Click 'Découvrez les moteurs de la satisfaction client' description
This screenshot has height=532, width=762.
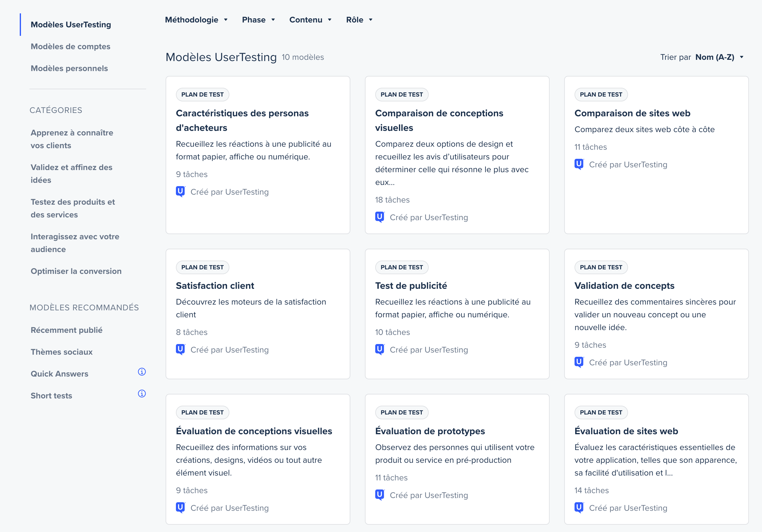tap(251, 308)
